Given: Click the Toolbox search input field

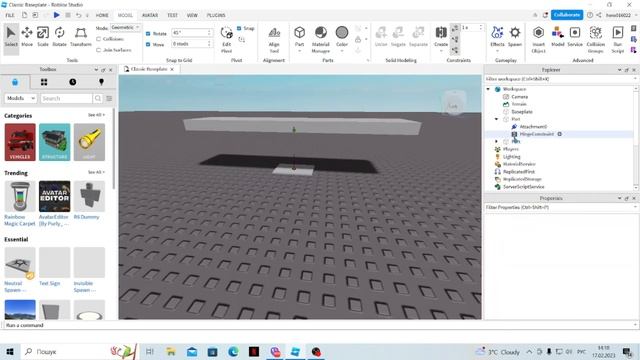Looking at the screenshot, I should click(x=66, y=98).
